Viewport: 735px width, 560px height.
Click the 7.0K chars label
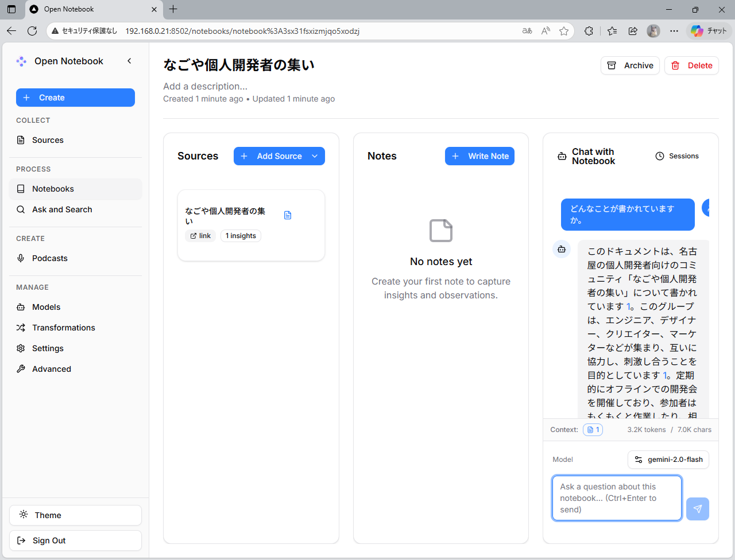click(694, 430)
